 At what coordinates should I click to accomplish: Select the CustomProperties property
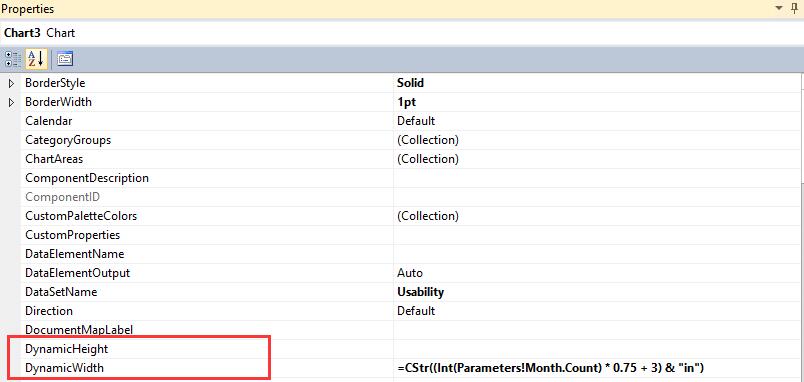pos(72,235)
